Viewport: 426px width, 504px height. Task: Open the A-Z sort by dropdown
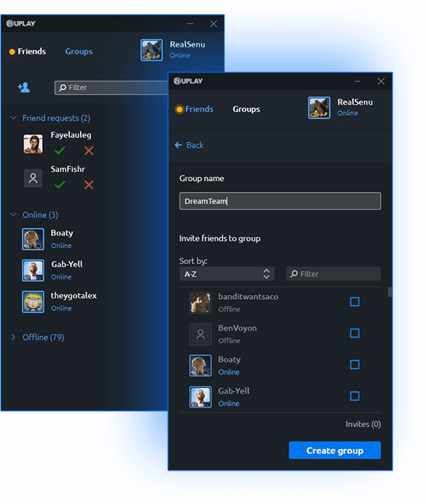point(227,274)
